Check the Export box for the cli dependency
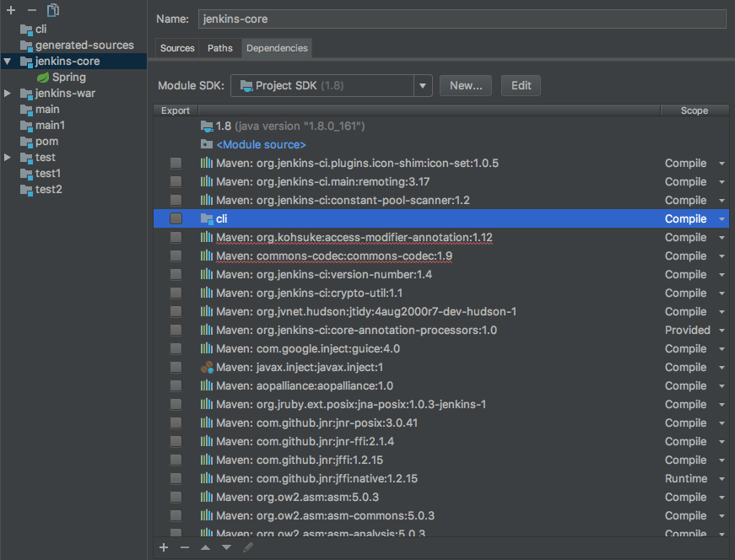This screenshot has height=560, width=735. coord(176,218)
